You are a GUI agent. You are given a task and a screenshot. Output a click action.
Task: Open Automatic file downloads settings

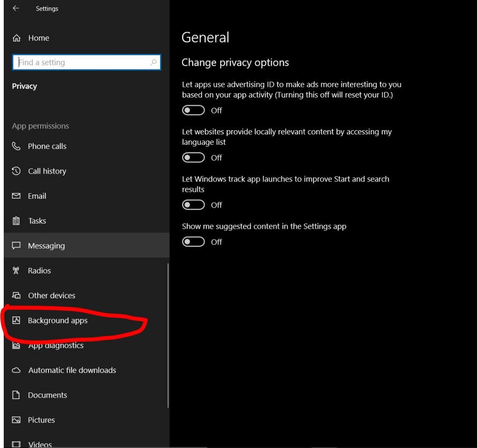[x=71, y=370]
